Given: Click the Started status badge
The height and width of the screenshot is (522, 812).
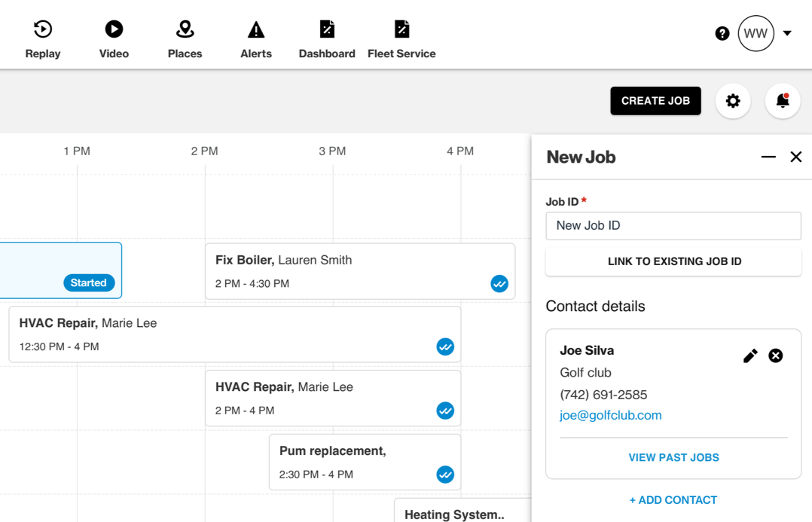Looking at the screenshot, I should coord(89,282).
